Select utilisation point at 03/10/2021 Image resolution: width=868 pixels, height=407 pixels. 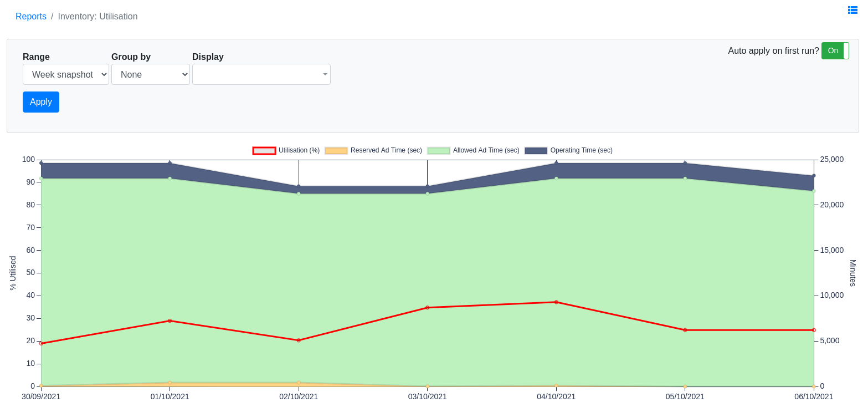click(x=428, y=307)
